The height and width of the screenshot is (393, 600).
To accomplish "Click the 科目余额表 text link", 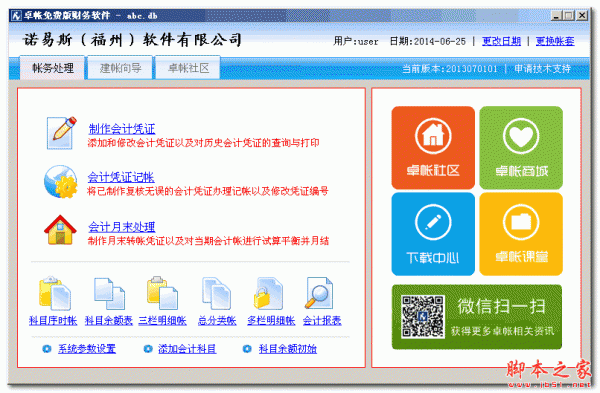I will pyautogui.click(x=109, y=320).
